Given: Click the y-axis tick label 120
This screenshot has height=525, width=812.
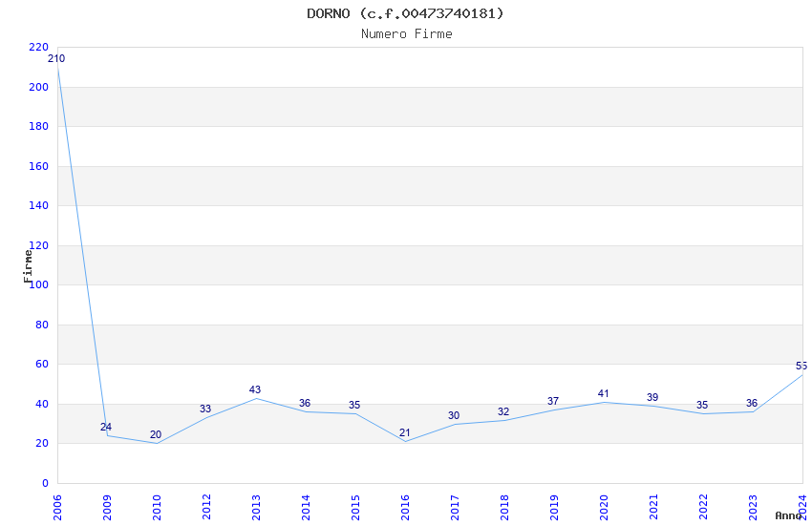Looking at the screenshot, I should [39, 245].
